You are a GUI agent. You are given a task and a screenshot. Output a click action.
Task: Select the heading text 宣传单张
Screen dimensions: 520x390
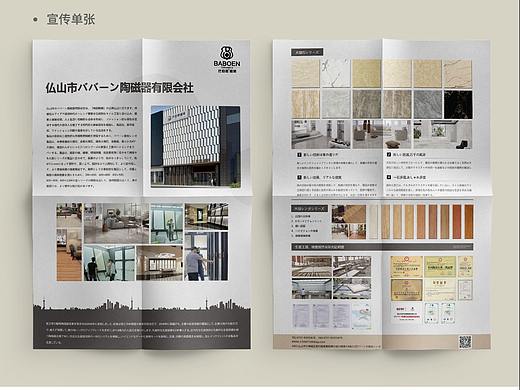pyautogui.click(x=71, y=19)
